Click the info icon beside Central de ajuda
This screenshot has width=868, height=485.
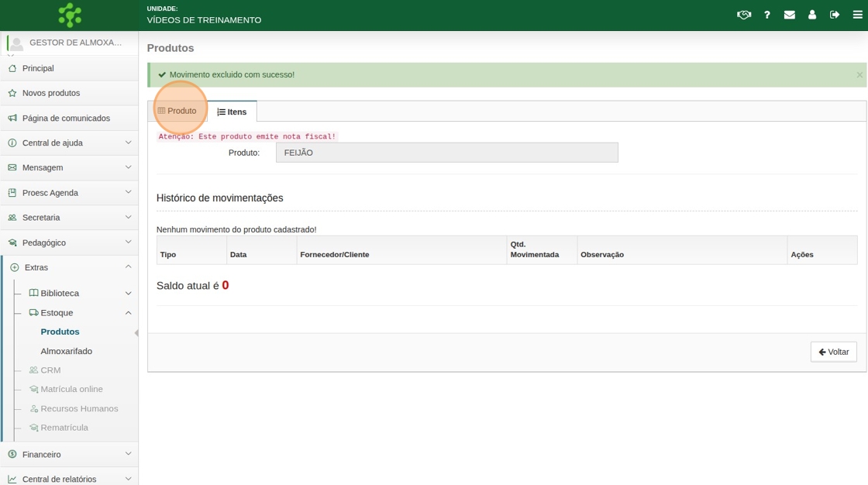[x=12, y=143]
